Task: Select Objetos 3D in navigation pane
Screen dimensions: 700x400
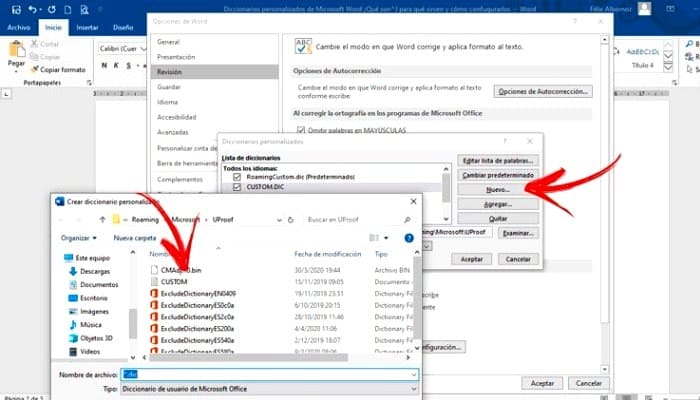Action: pyautogui.click(x=91, y=338)
